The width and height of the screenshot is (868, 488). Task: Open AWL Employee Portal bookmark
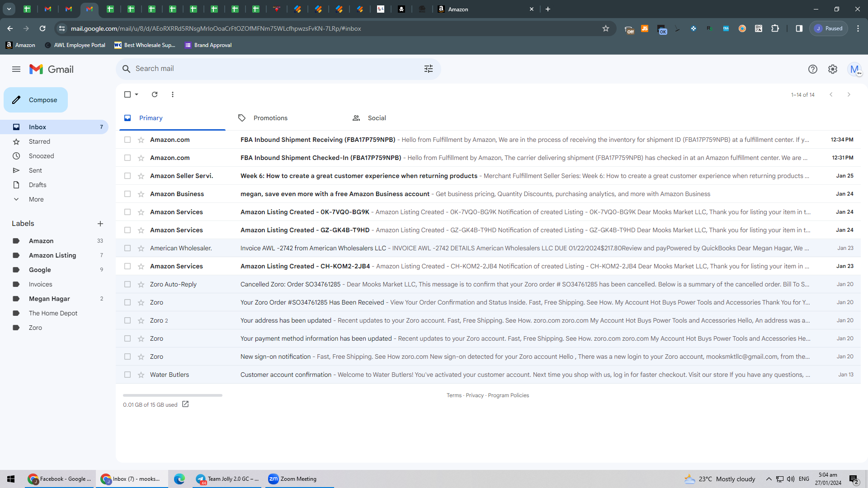(75, 45)
